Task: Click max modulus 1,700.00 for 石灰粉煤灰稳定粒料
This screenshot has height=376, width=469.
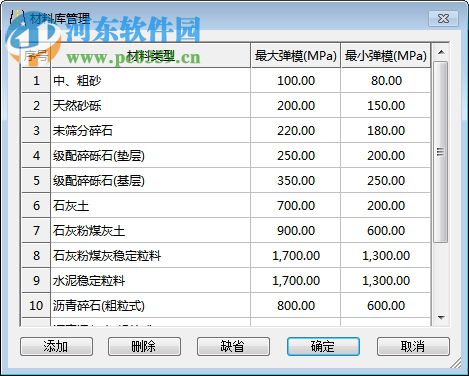Action: click(x=296, y=256)
